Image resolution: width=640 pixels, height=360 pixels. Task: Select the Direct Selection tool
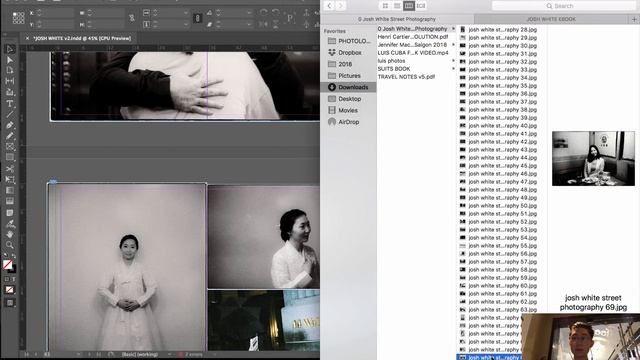10,60
